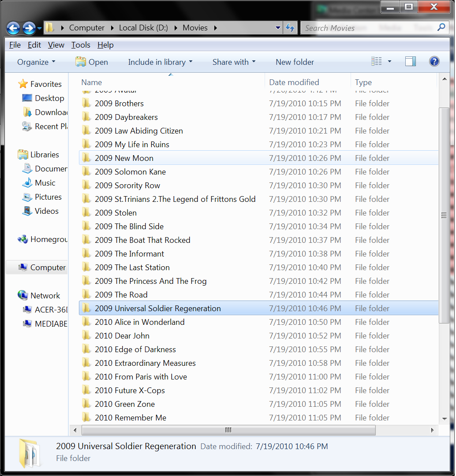Click the vertical scrollbar thumb
This screenshot has width=456, height=476.
[445, 216]
